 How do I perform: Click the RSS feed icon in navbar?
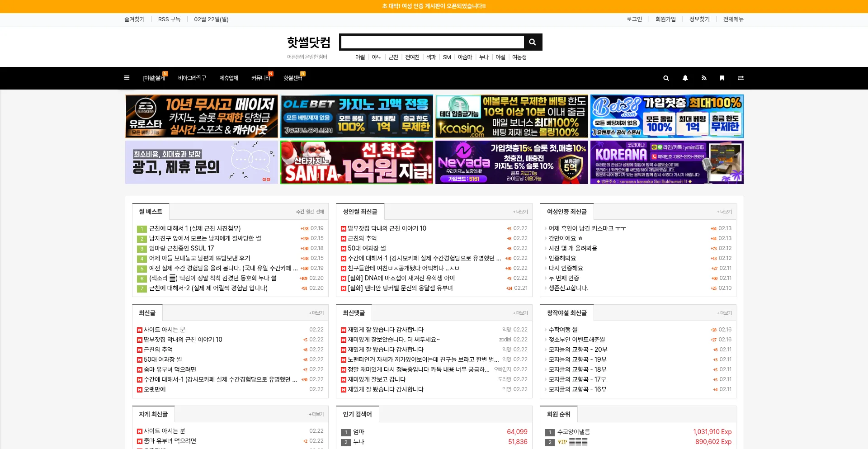pyautogui.click(x=704, y=78)
